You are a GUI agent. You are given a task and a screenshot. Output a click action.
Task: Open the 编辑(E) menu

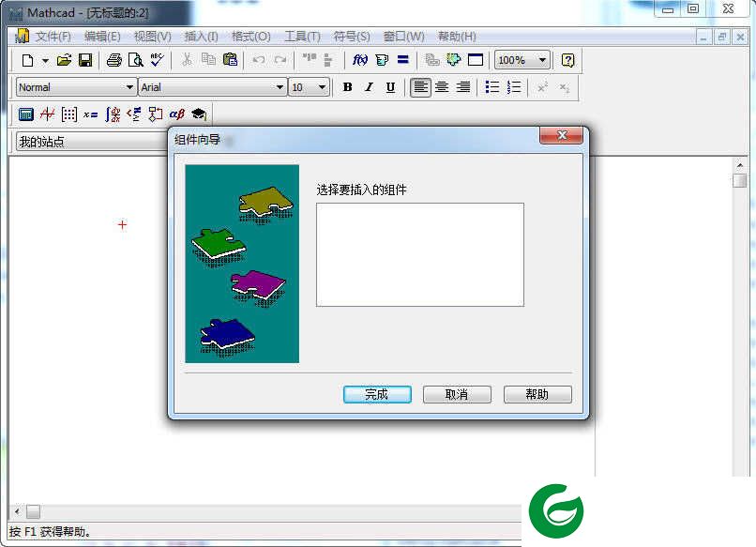click(102, 37)
